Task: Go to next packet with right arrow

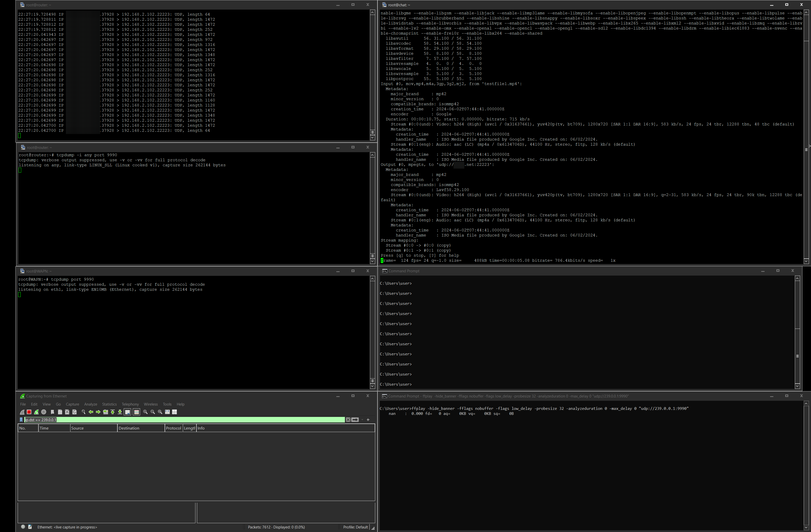Action: click(x=98, y=412)
